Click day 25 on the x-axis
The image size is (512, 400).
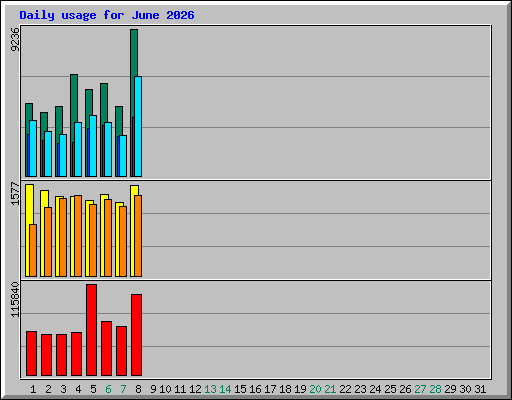click(x=390, y=389)
